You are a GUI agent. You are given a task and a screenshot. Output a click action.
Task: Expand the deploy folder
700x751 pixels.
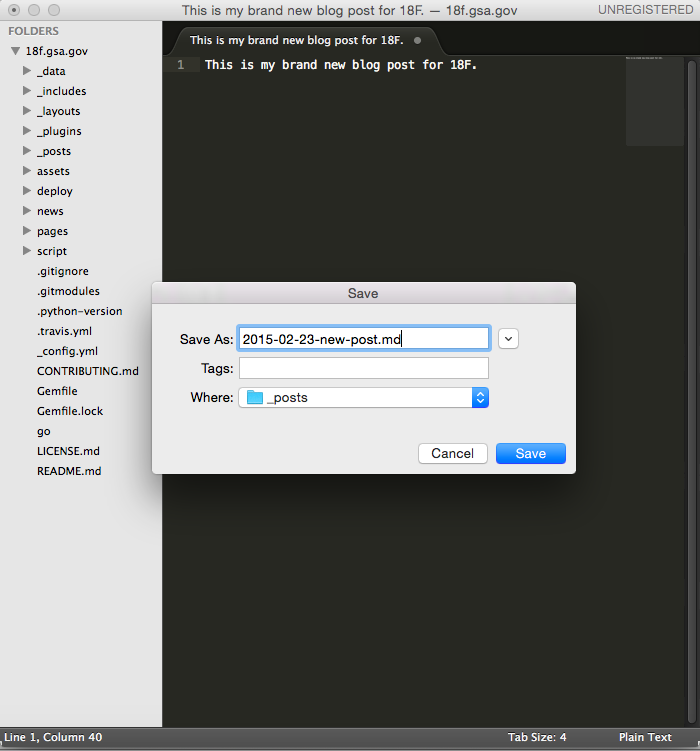pyautogui.click(x=27, y=191)
